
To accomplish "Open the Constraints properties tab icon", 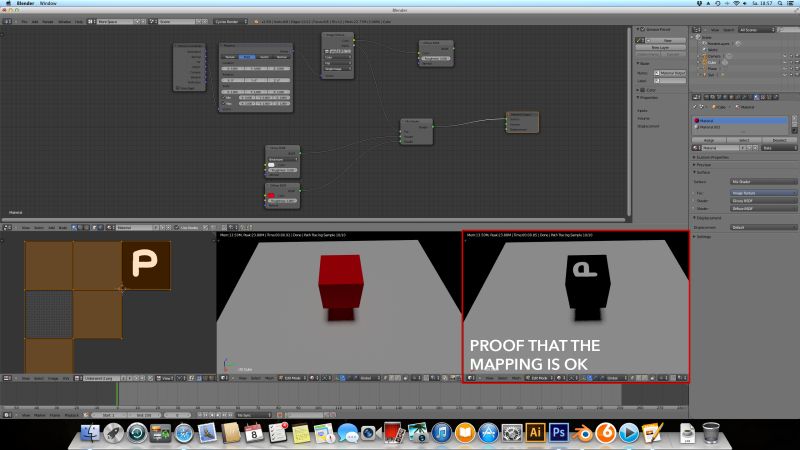I will (738, 97).
